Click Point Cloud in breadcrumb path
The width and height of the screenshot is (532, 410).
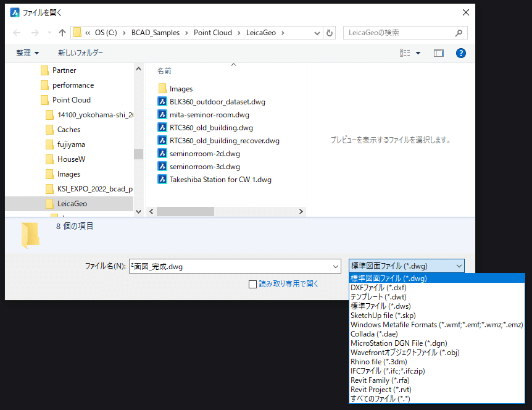pyautogui.click(x=213, y=33)
